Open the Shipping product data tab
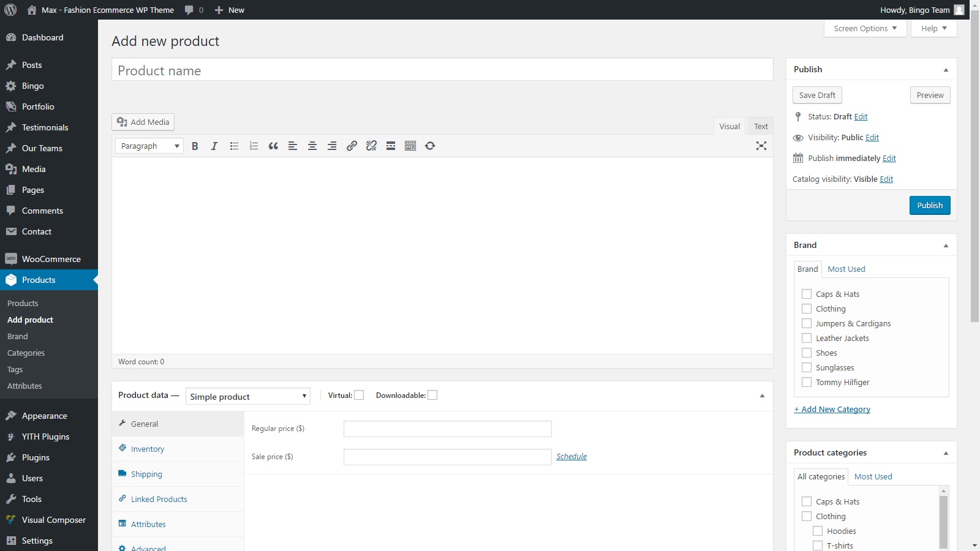The image size is (980, 551). point(178,474)
